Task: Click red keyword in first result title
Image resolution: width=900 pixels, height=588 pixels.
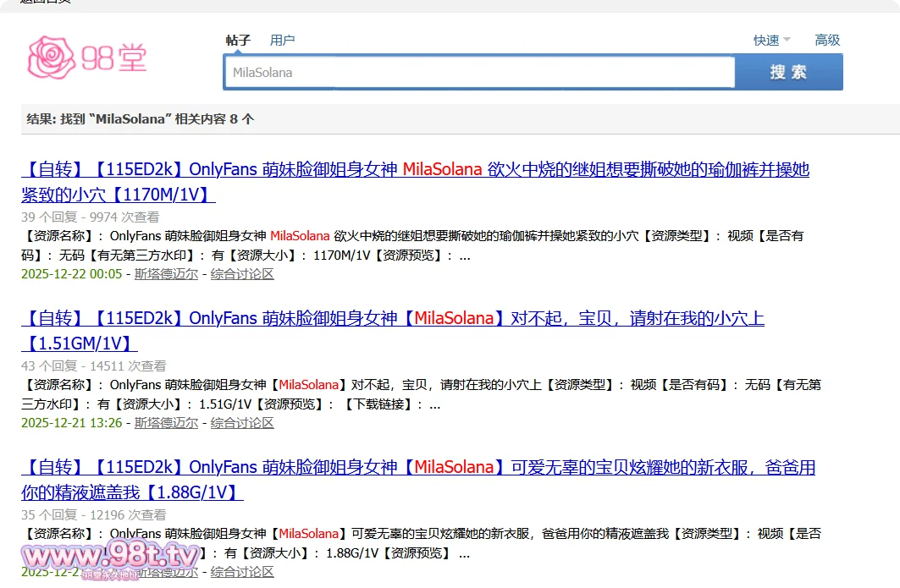Action: 442,169
